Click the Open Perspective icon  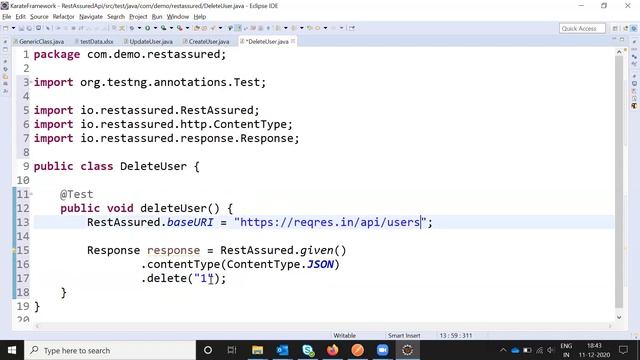point(615,28)
